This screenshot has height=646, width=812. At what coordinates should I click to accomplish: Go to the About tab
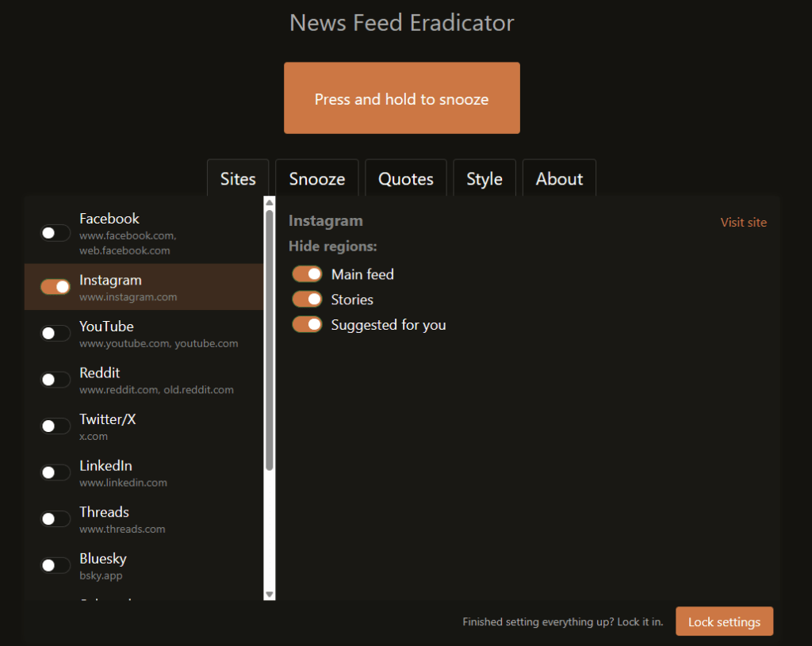coord(559,178)
